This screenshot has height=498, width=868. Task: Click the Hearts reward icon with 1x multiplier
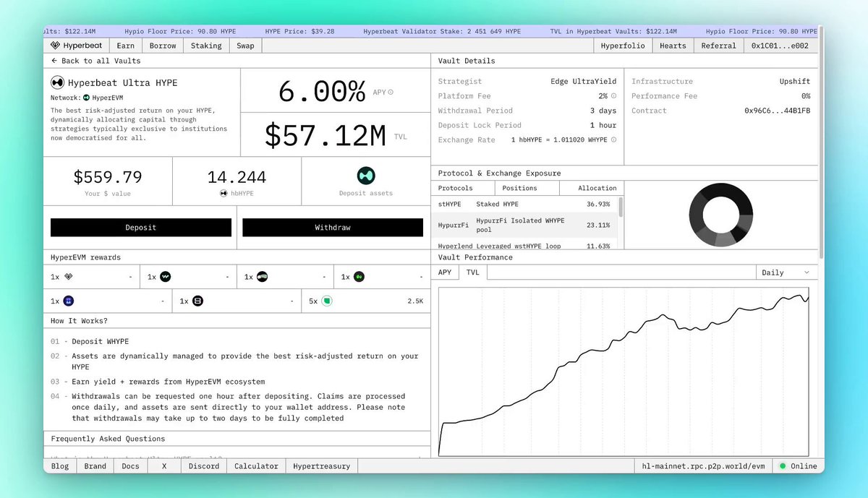69,277
